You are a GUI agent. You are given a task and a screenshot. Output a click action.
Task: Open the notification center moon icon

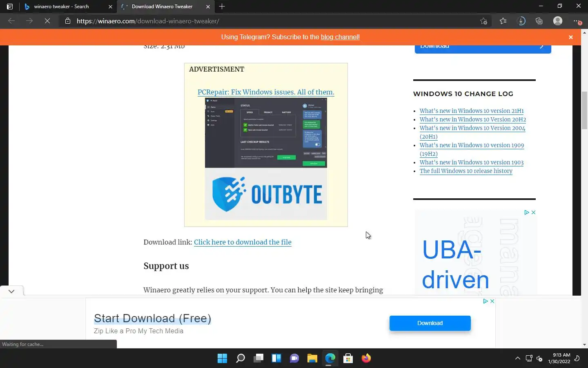point(577,358)
